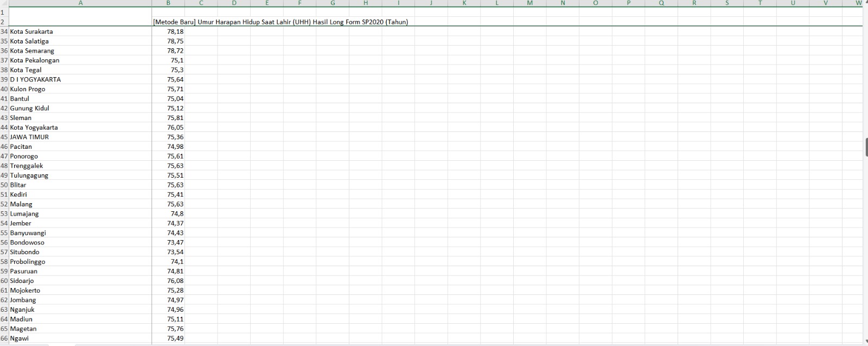Click the D I YOGYAKARTA cell
Image resolution: width=868 pixels, height=346 pixels.
point(80,79)
